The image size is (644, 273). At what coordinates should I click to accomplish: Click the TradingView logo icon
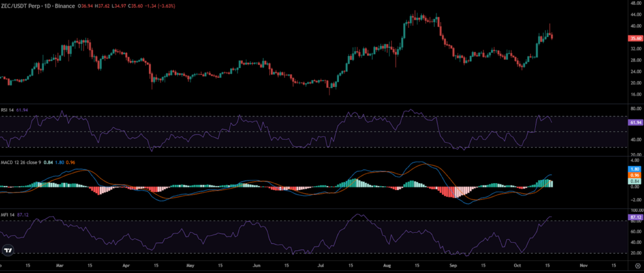[8, 250]
